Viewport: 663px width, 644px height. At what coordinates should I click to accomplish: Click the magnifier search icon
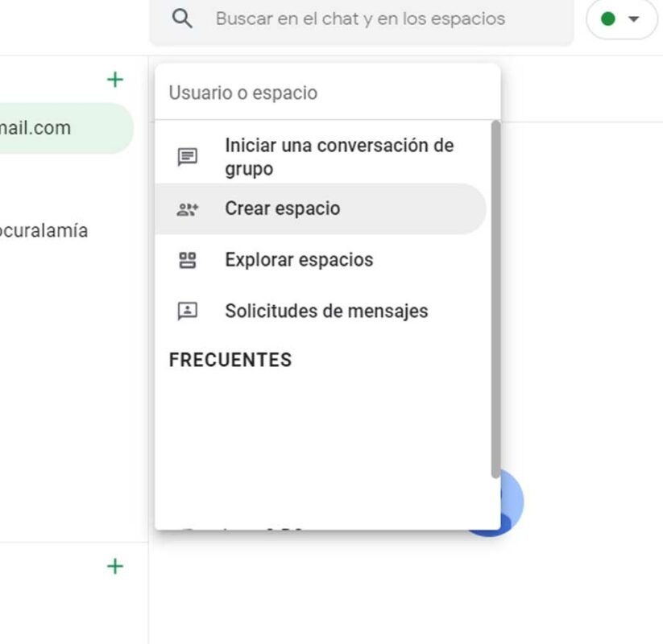183,19
